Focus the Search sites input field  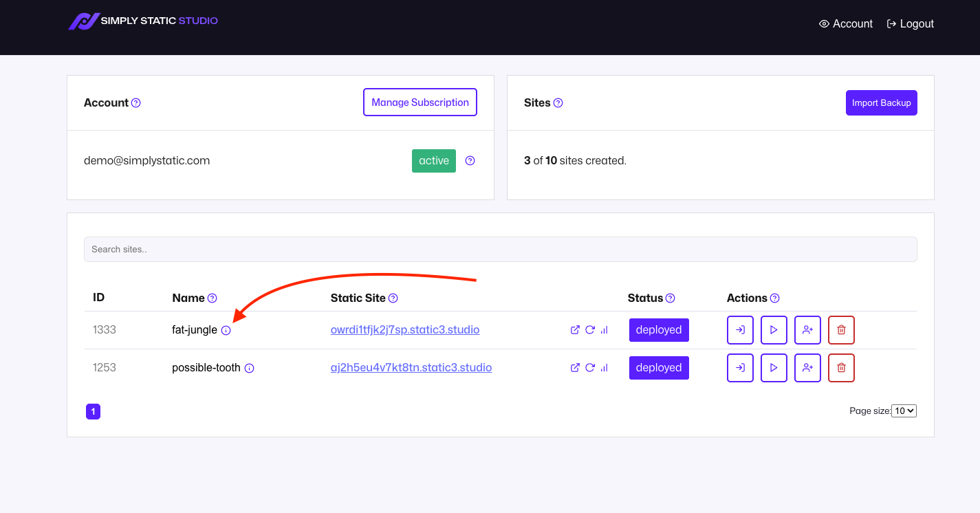point(501,249)
